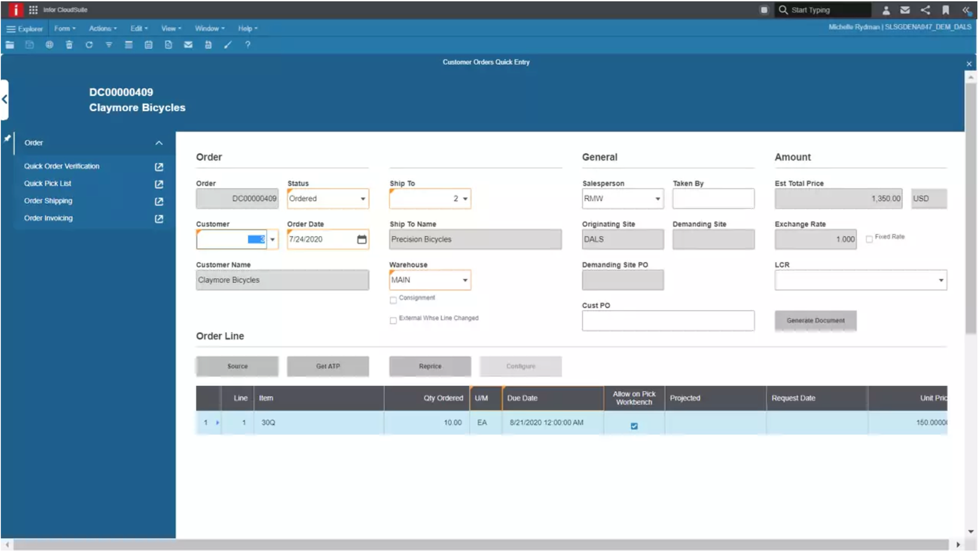The width and height of the screenshot is (980, 551).
Task: Click the envelope icon in blue toolbar
Action: click(x=188, y=45)
